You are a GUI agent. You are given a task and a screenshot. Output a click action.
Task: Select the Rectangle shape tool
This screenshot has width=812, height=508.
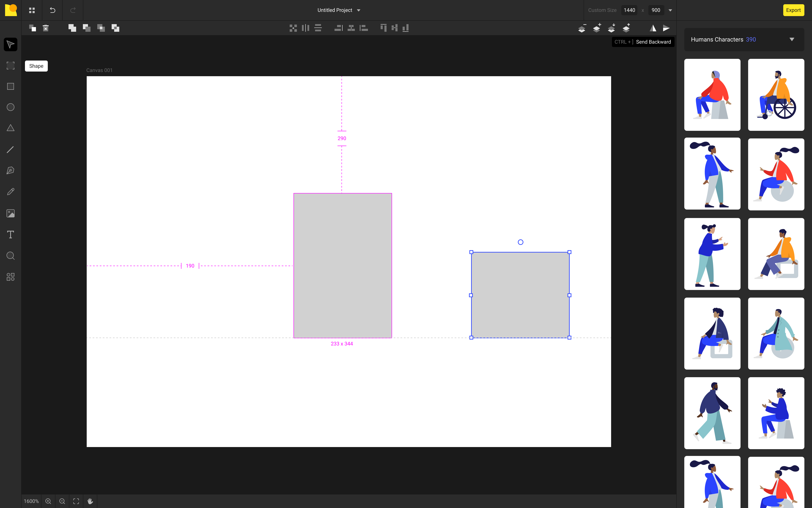10,86
